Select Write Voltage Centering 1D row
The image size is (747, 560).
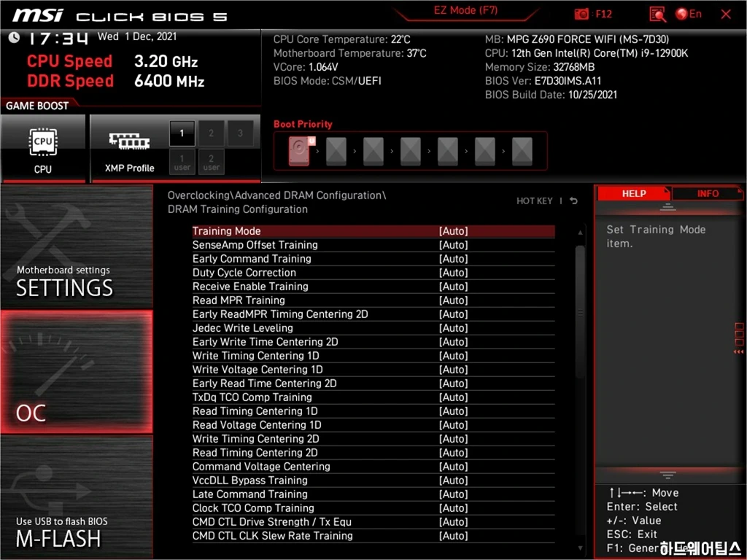(x=373, y=370)
